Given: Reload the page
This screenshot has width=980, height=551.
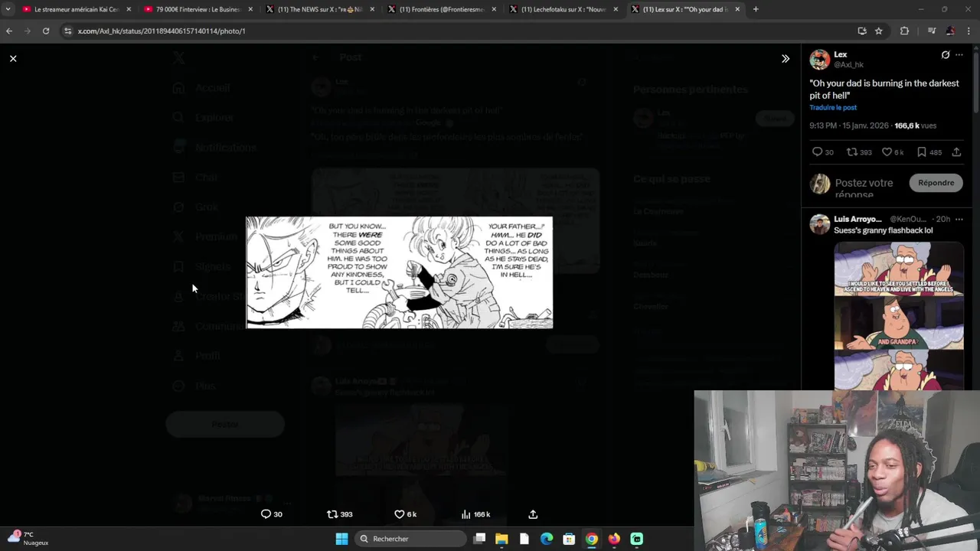Looking at the screenshot, I should 46,31.
